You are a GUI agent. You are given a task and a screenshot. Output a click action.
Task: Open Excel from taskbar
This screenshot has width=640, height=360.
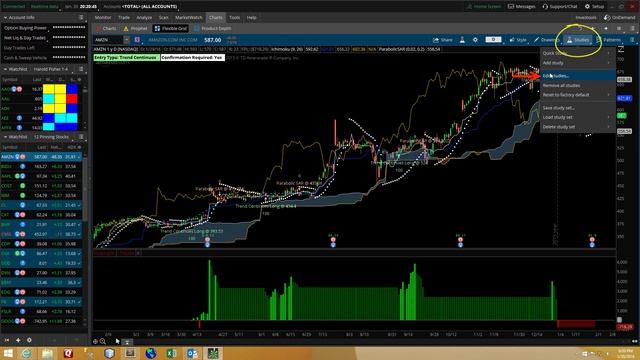[172, 353]
